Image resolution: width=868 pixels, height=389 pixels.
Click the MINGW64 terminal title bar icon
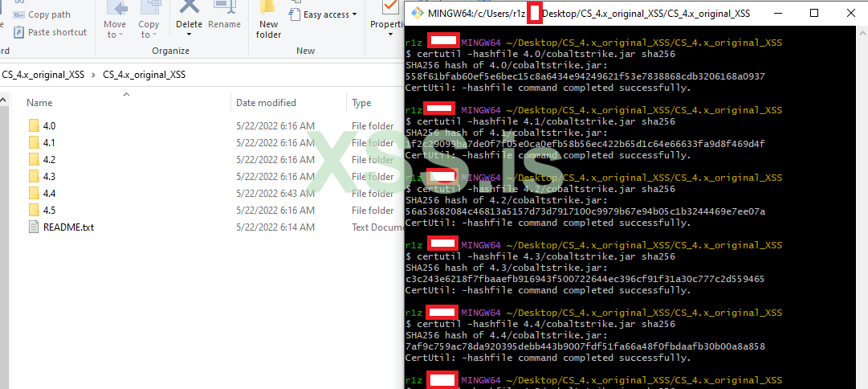(417, 14)
